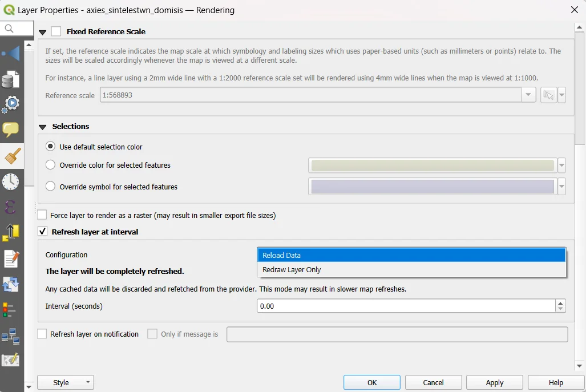This screenshot has width=586, height=392.
Task: Collapse the Selections section
Action: coord(43,127)
